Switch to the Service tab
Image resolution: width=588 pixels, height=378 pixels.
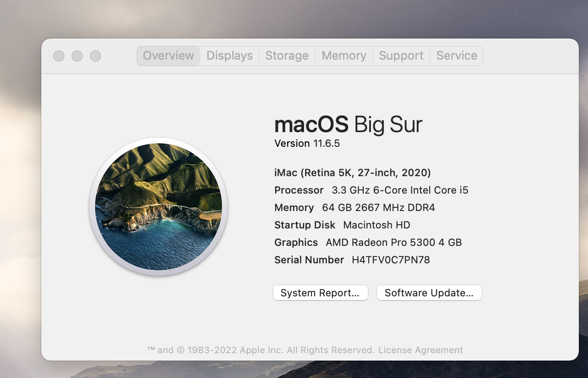[456, 56]
